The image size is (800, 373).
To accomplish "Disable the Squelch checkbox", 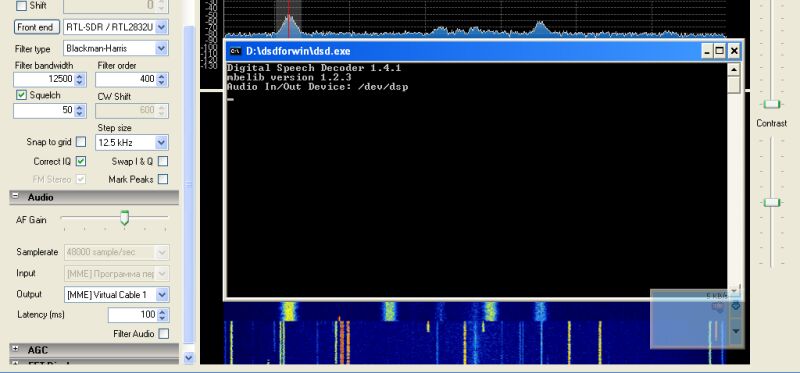I will pyautogui.click(x=21, y=95).
